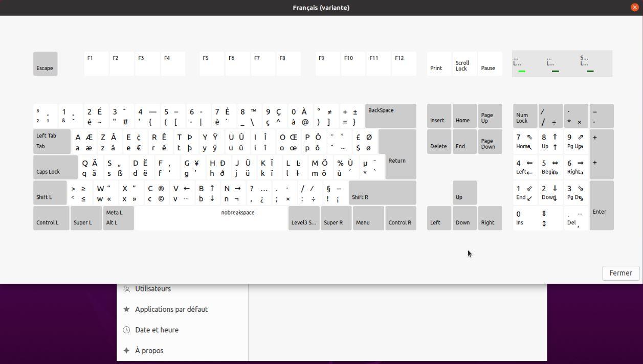Click the A Æ key
The height and width of the screenshot is (364, 643).
pyautogui.click(x=84, y=142)
